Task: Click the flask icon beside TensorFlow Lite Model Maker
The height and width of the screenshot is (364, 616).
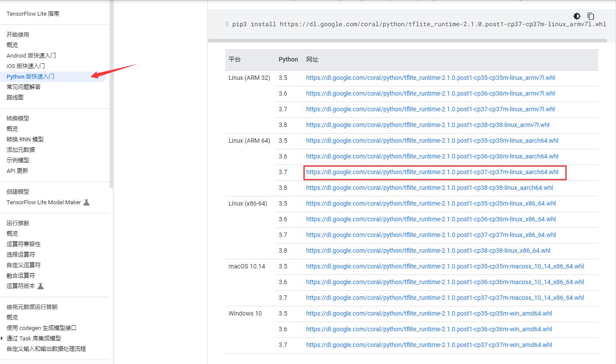Action: (86, 202)
